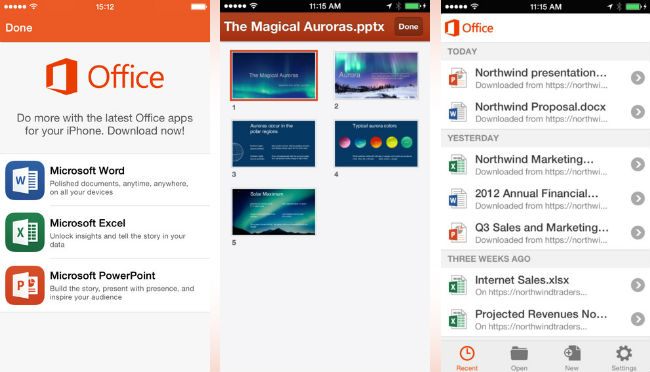
Task: Click Excel icon beside Projected Revenues
Action: point(458,319)
